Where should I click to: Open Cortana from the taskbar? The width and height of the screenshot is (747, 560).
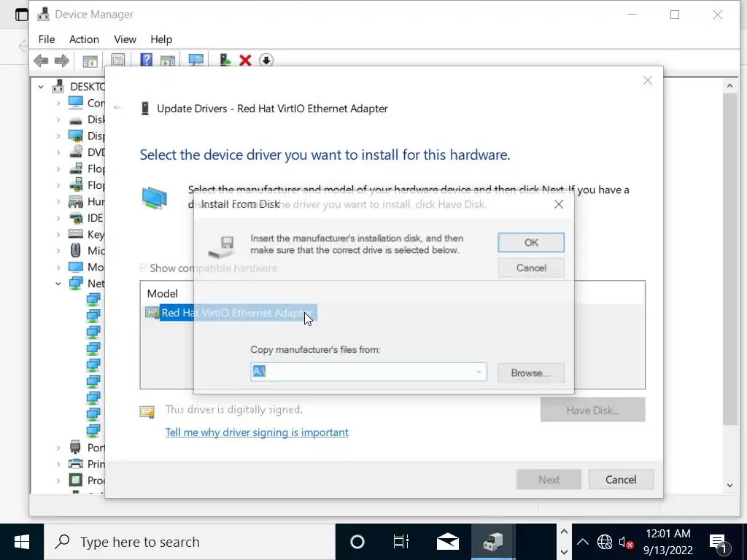click(357, 542)
